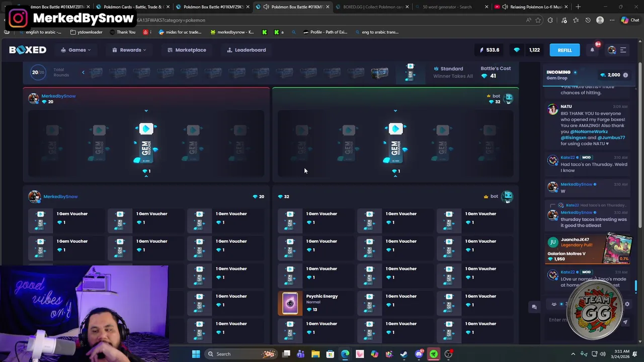Open MerkedBySnow name link in red panel
The image size is (644, 362).
click(x=58, y=96)
